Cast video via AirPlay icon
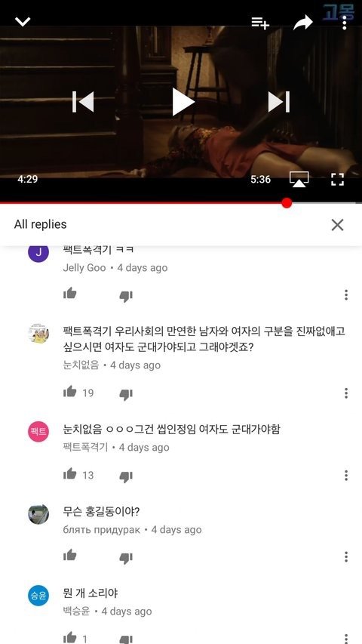Screen dimensions: 362x644 pyautogui.click(x=299, y=180)
